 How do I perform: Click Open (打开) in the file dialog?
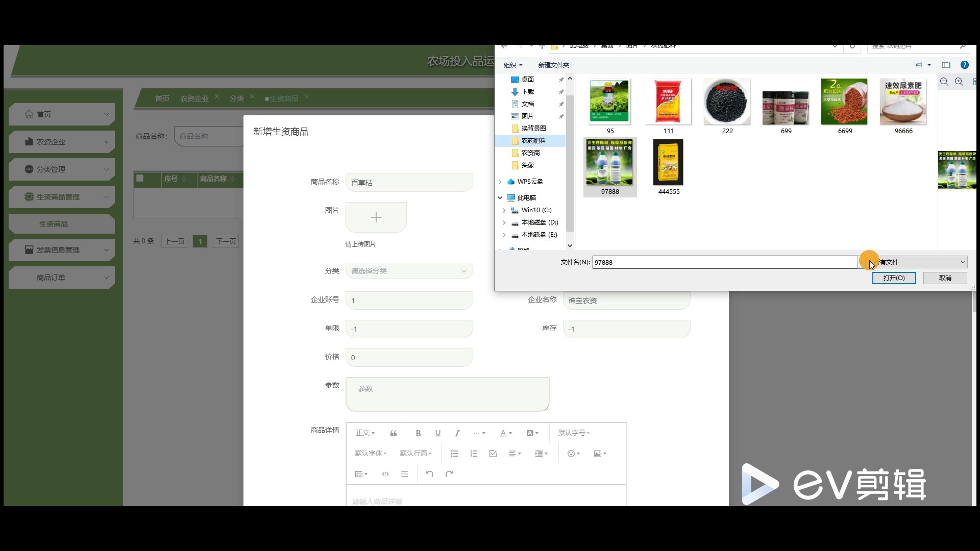tap(894, 278)
